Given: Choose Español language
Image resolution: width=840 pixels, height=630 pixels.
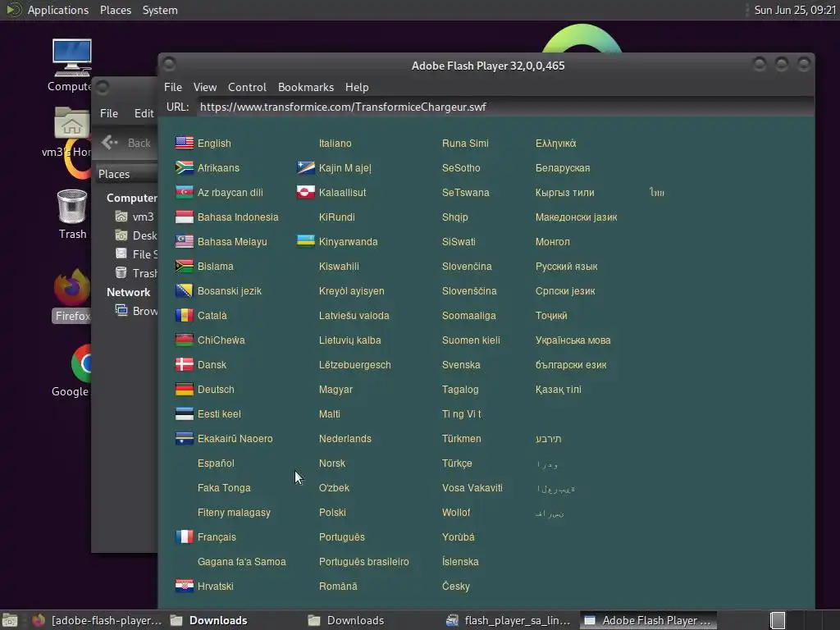Looking at the screenshot, I should (216, 463).
